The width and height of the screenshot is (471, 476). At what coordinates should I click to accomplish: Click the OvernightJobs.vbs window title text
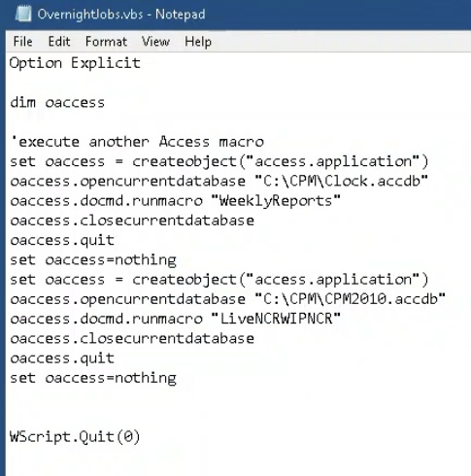121,15
